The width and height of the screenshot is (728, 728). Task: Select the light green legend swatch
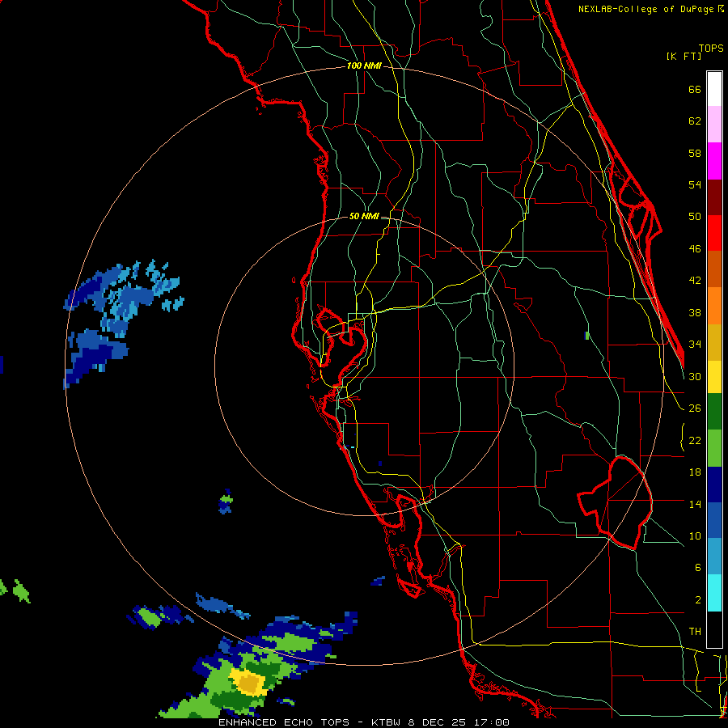tap(714, 448)
